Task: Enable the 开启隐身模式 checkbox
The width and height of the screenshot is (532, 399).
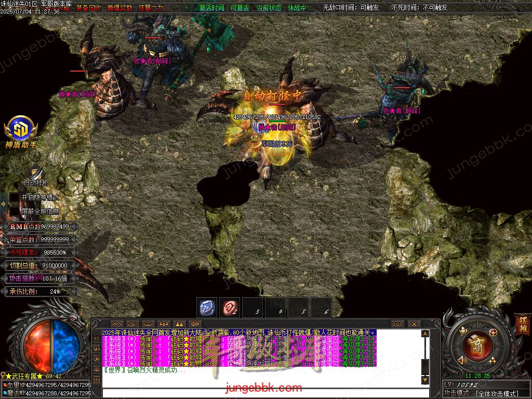Action: click(x=14, y=197)
